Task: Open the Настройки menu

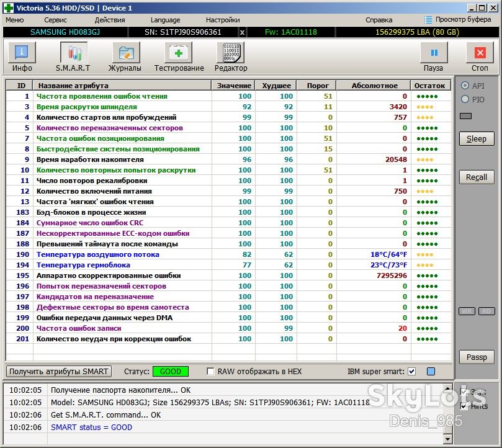Action: coord(223,20)
